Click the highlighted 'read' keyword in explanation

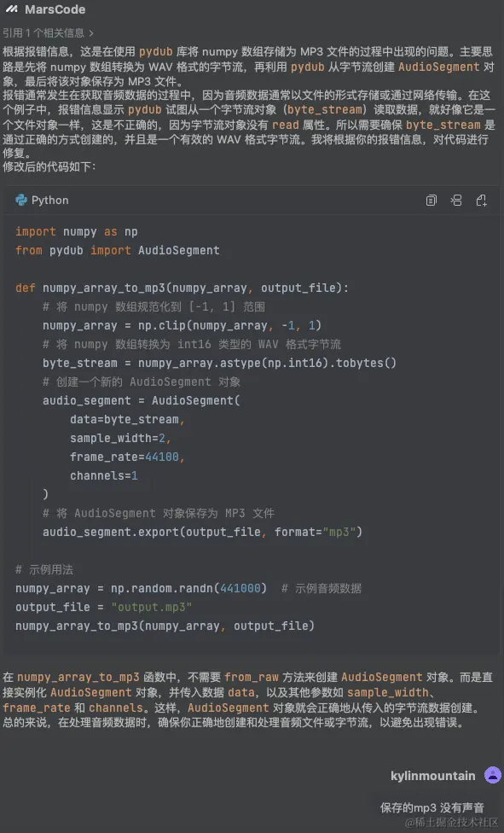pyautogui.click(x=285, y=125)
